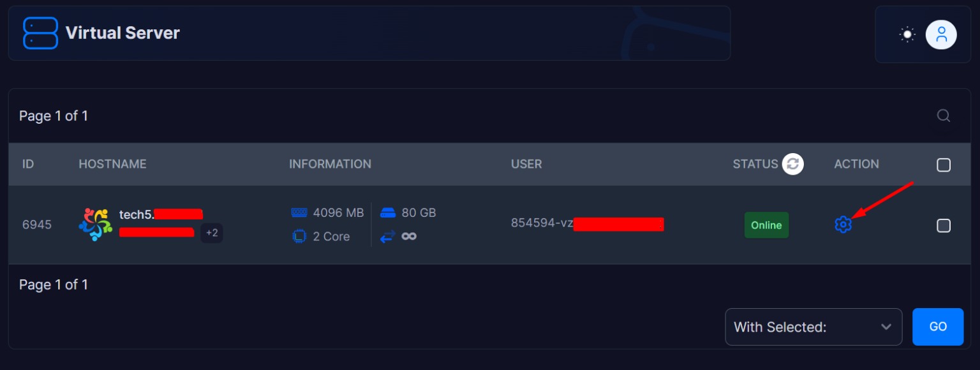Check the checkbox for server 6945 row

coord(944,225)
